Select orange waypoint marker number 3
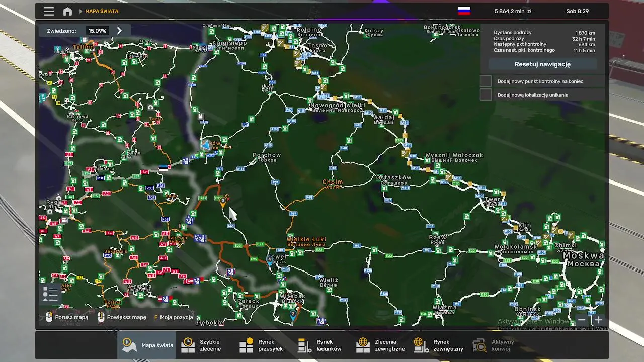The height and width of the screenshot is (362, 644). 223,202
